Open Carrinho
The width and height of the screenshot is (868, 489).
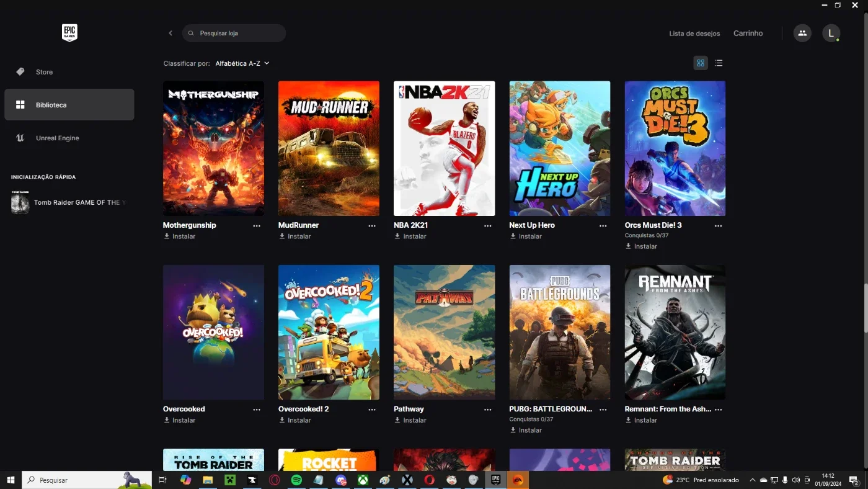(x=748, y=34)
